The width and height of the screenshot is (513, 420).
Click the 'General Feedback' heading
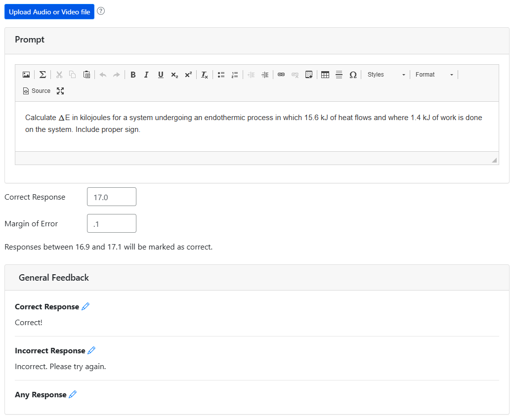(x=54, y=278)
